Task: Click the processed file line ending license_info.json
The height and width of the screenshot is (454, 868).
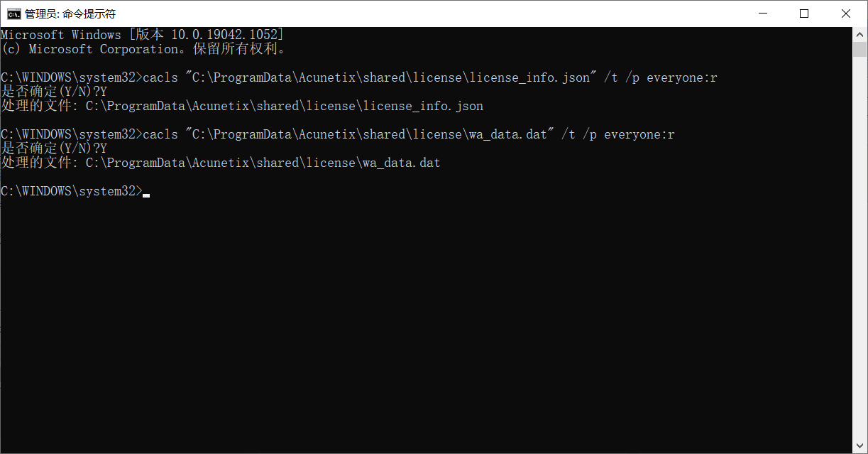Action: click(x=242, y=106)
